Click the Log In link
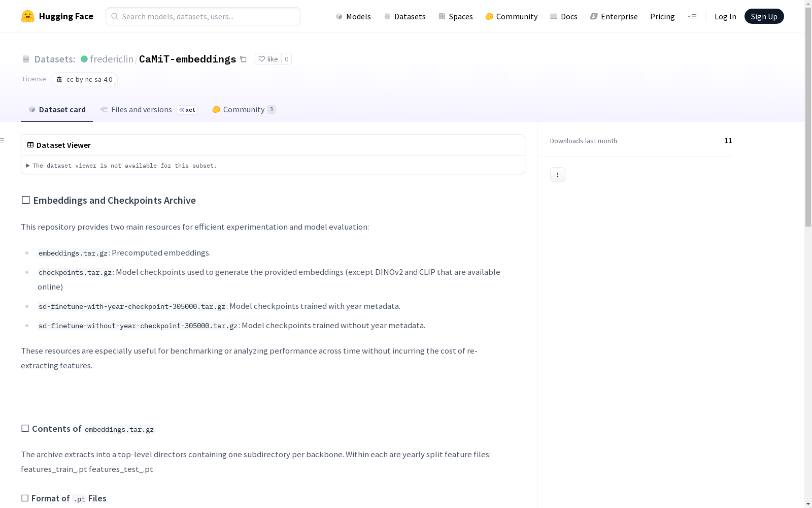 tap(725, 16)
